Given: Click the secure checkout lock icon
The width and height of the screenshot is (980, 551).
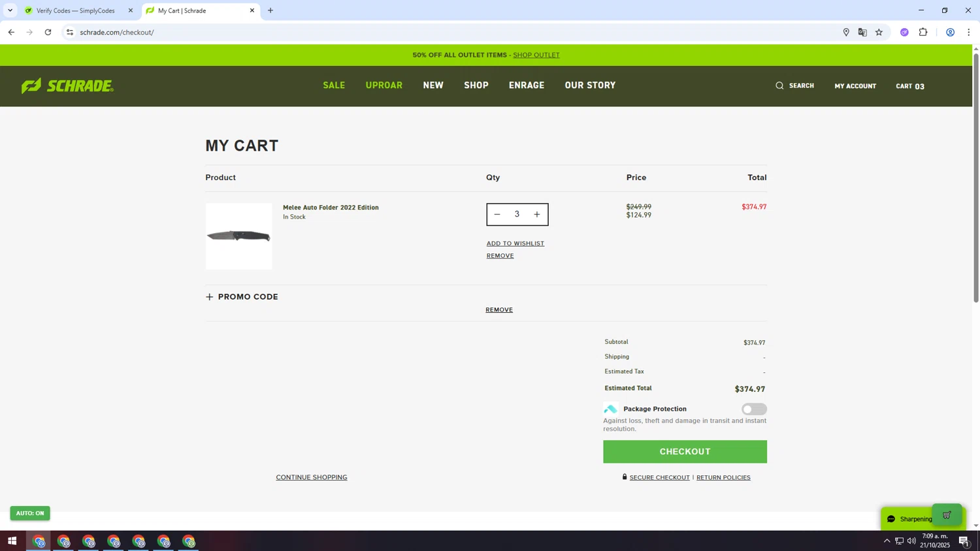Looking at the screenshot, I should (x=625, y=477).
